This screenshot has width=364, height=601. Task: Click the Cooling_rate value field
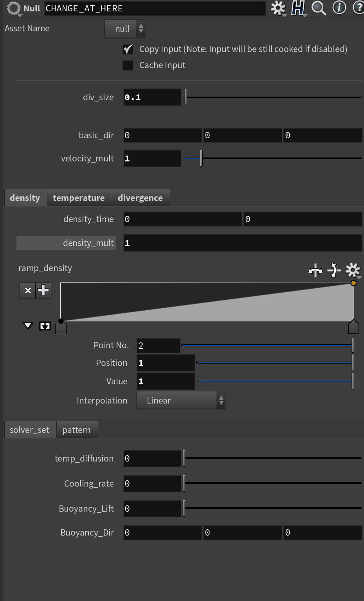coord(152,483)
